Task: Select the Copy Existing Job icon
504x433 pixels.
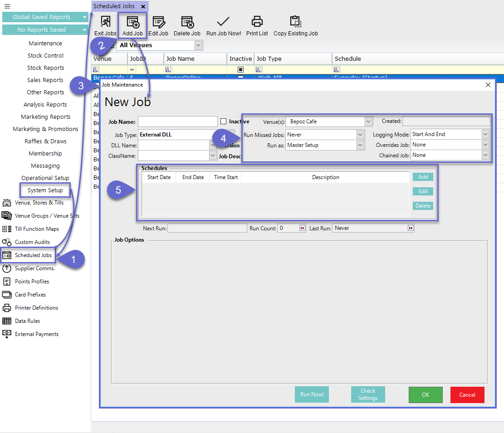Action: point(296,22)
